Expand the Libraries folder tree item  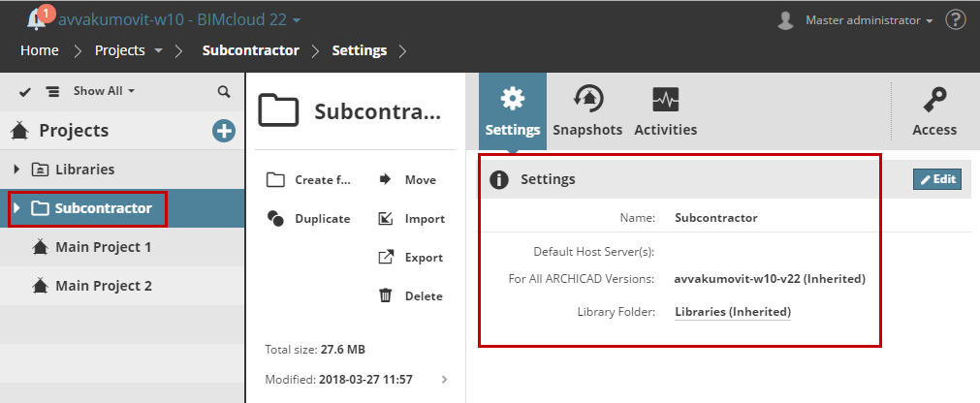coord(16,170)
